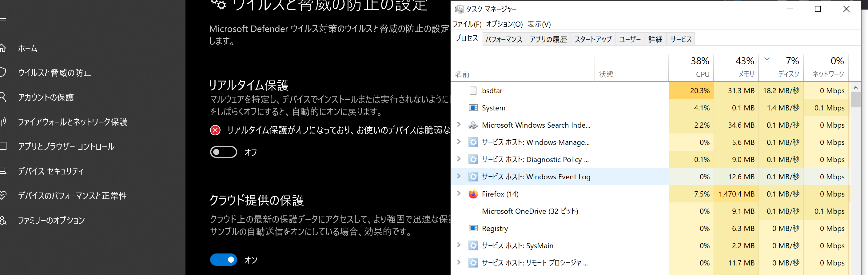Viewport: 868px width, 275px height.
Task: Click the heart icon for デバイスのパフォーマンスと正常性
Action: pyautogui.click(x=3, y=195)
